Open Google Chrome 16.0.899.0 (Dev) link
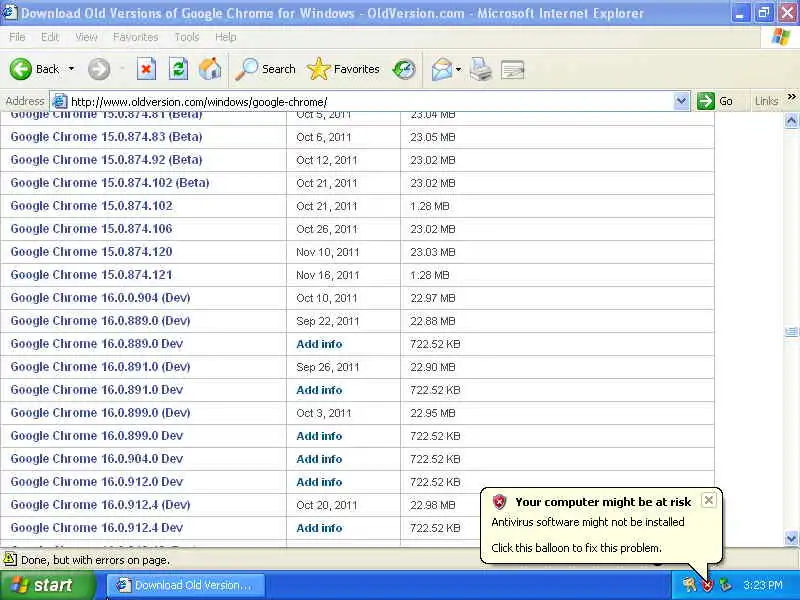The height and width of the screenshot is (600, 800). (101, 412)
